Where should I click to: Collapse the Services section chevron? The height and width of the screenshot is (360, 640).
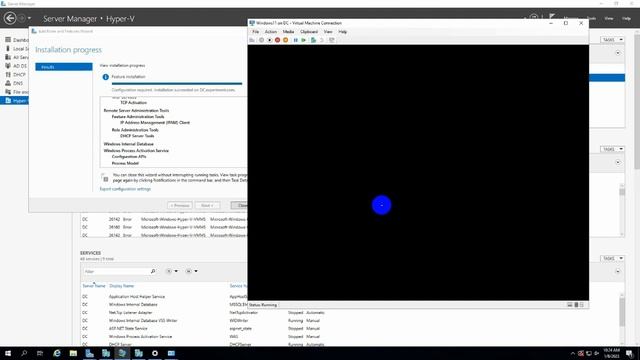618,271
